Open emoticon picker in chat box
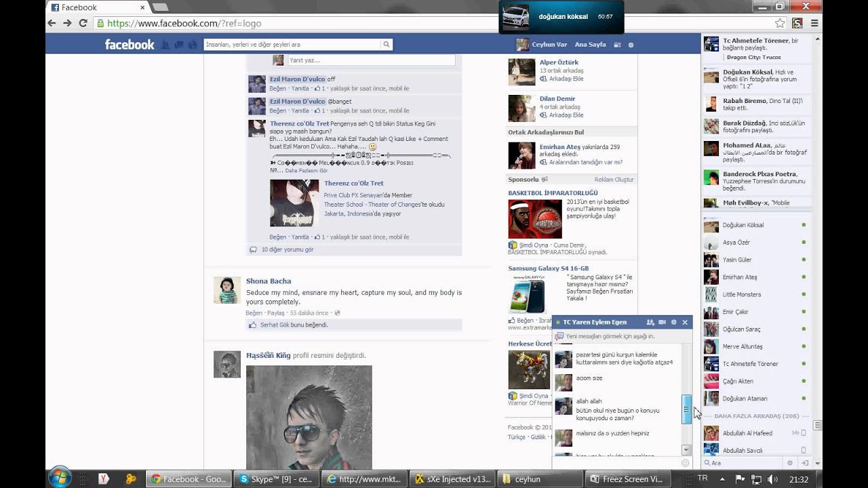 coord(685,463)
